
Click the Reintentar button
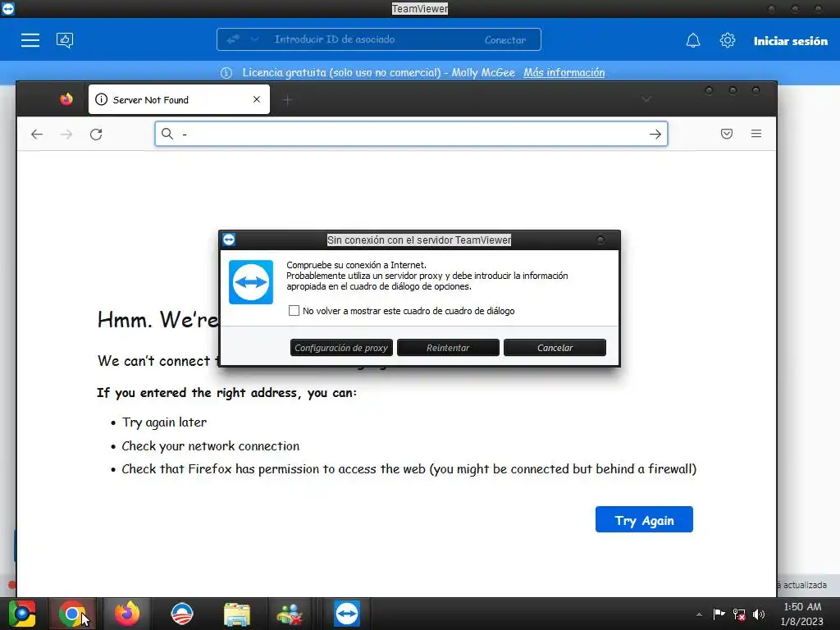point(448,348)
